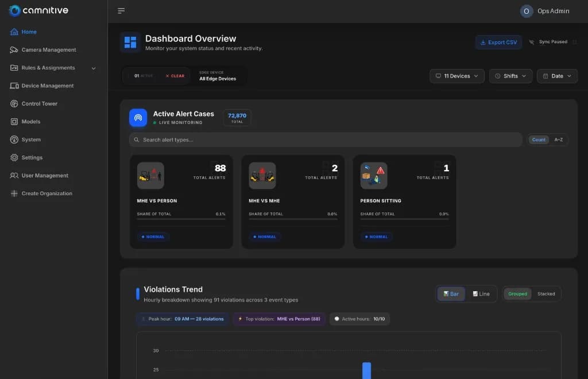Screen dimensions: 588x379
Task: Clear the active filter
Action: pos(175,76)
